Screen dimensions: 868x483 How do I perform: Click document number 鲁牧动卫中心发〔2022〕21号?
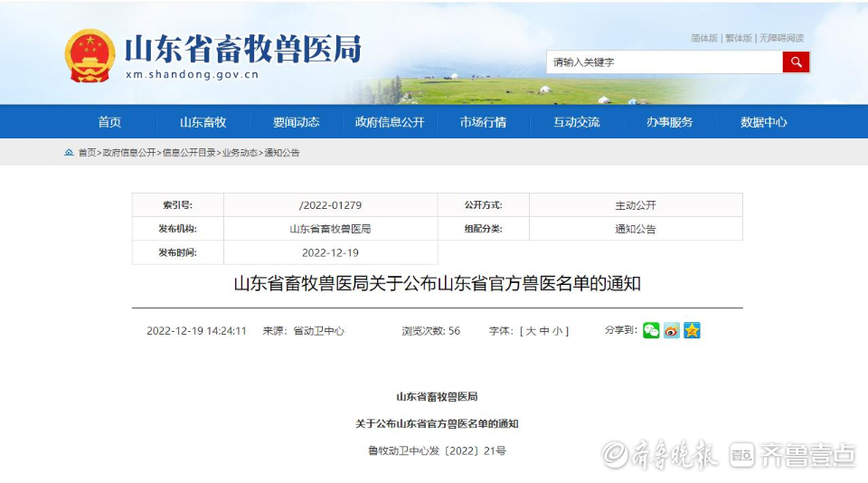[x=438, y=450]
